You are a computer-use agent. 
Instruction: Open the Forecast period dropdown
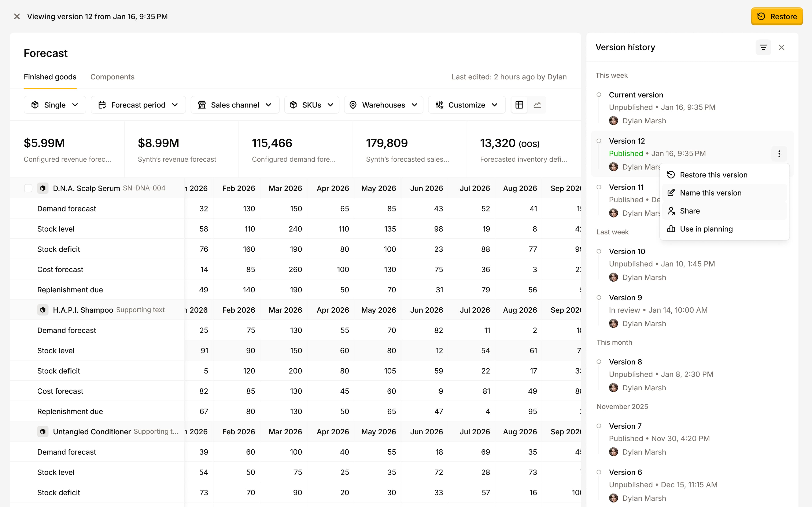(138, 105)
